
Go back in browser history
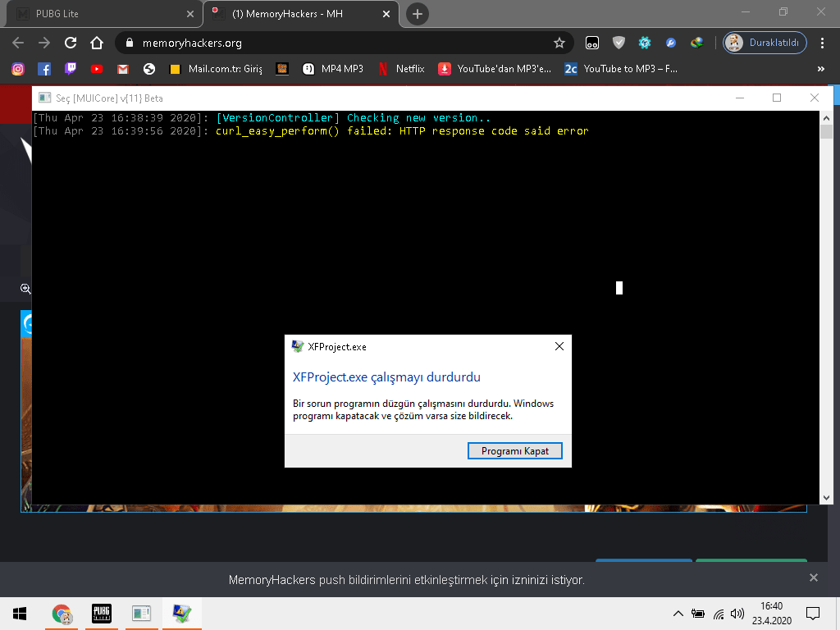pyautogui.click(x=18, y=43)
